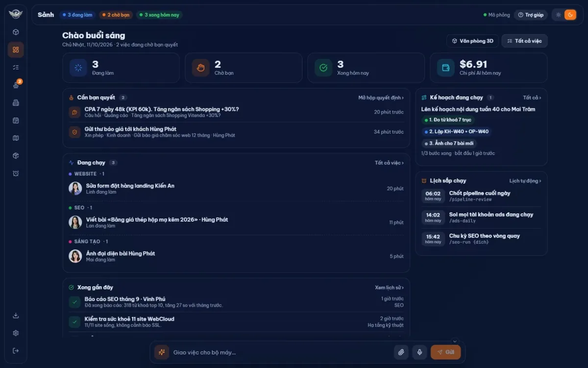This screenshot has height=368, width=588.
Task: Open the package box icon in the sidebar
Action: point(16,156)
